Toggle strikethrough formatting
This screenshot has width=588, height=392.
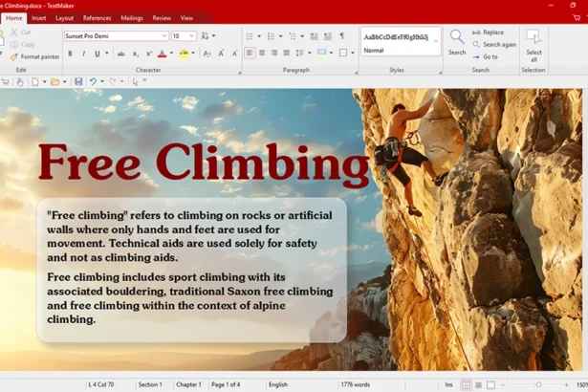click(x=120, y=54)
